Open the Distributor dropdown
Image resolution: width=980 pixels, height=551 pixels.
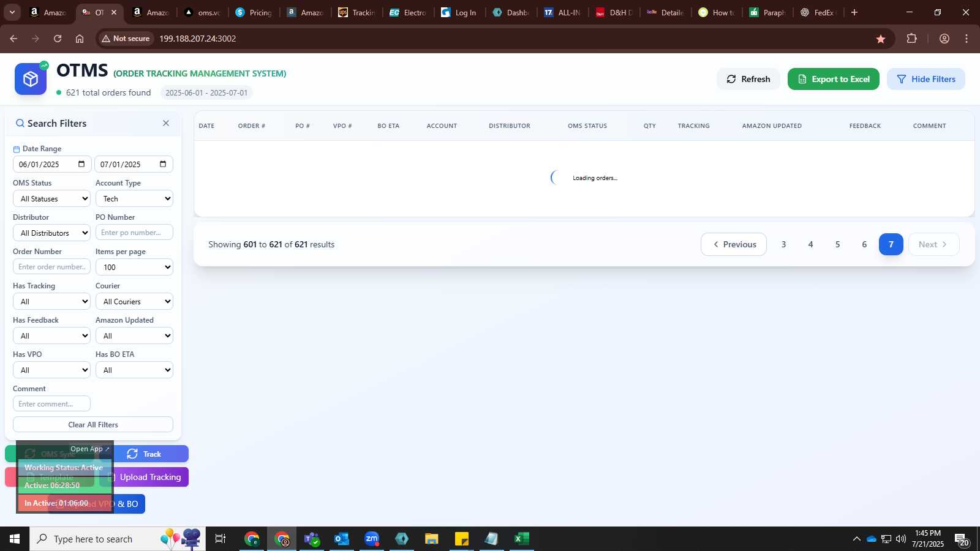coord(51,233)
